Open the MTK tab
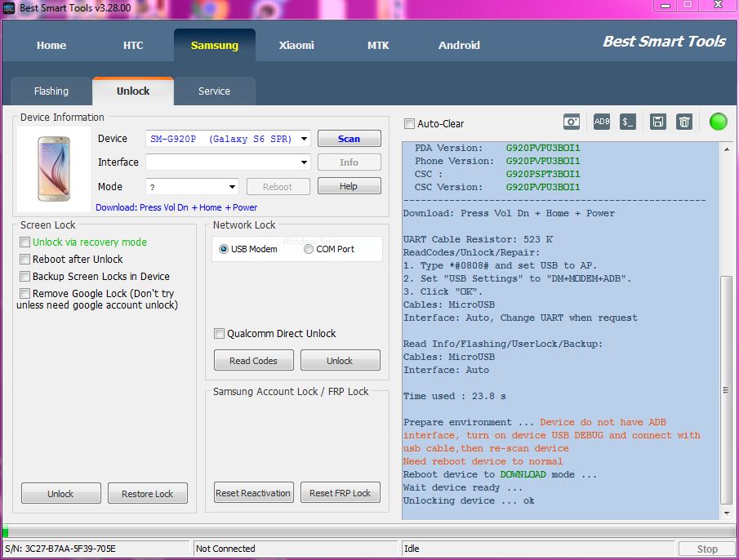 point(378,45)
